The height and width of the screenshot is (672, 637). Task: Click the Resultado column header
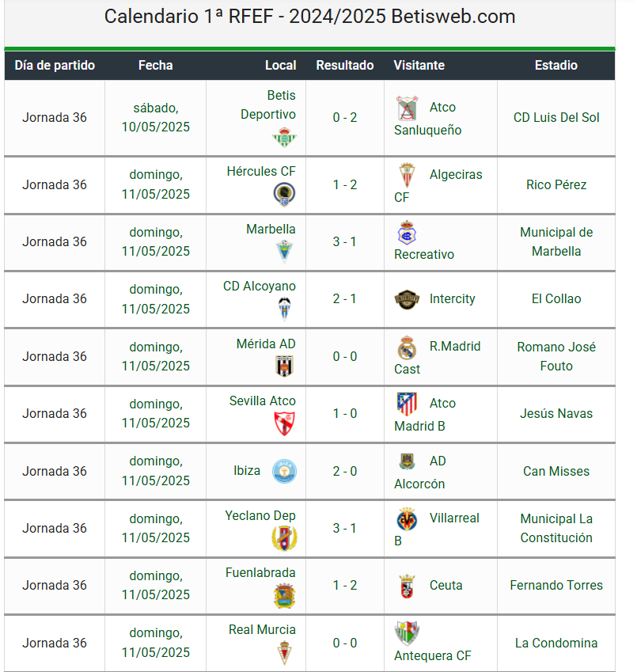[345, 65]
